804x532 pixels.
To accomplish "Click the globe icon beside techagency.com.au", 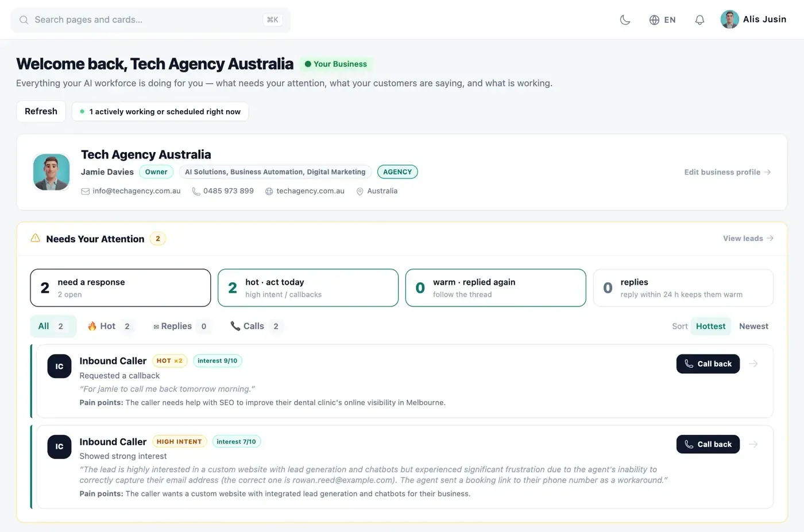I will 269,192.
